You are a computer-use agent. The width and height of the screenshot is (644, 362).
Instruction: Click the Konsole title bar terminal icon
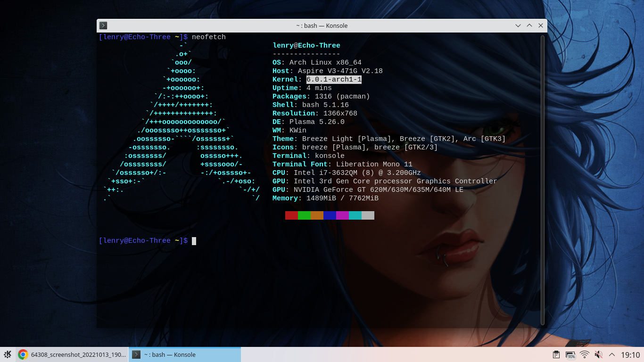104,25
